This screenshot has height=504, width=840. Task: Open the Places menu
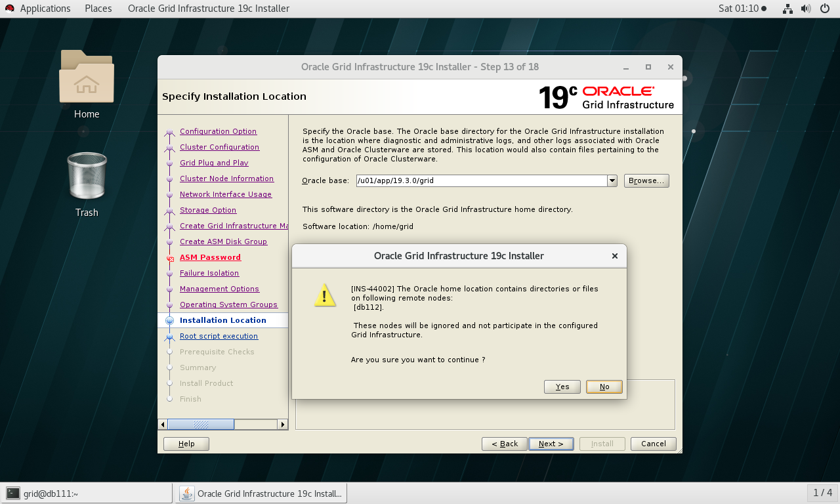tap(98, 9)
